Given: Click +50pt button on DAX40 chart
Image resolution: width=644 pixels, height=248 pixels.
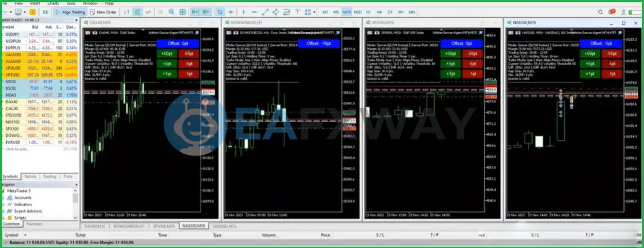Looking at the screenshot, I should point(167,54).
